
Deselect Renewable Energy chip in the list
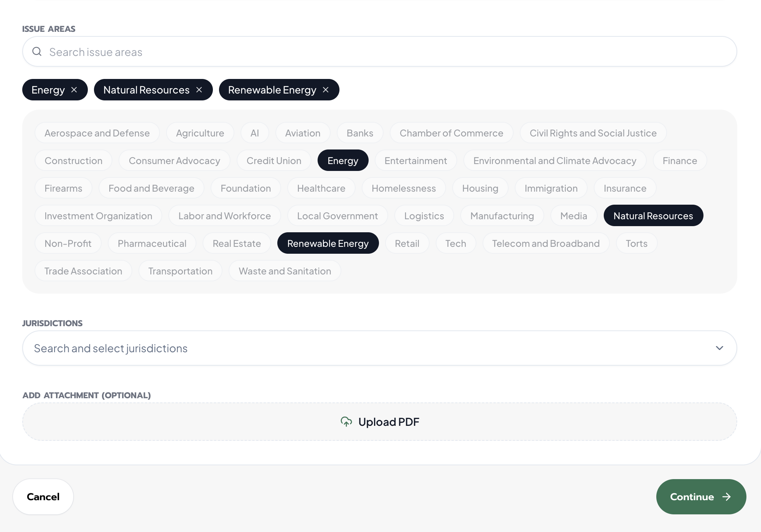328,243
